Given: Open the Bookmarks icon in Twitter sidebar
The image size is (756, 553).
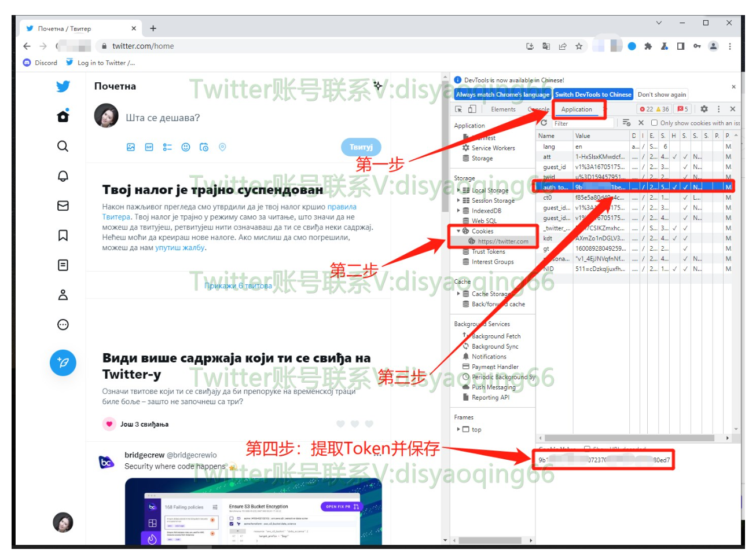Looking at the screenshot, I should (63, 236).
